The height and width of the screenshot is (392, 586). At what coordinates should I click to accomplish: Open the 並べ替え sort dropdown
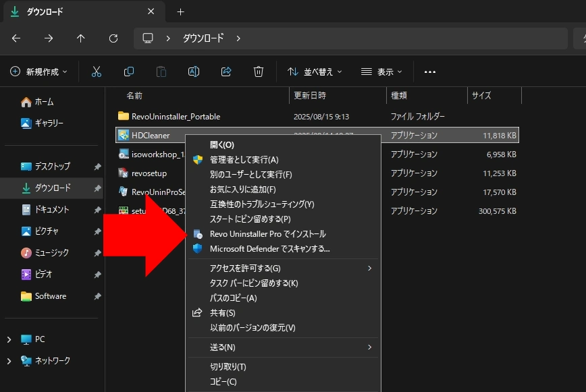click(x=315, y=72)
